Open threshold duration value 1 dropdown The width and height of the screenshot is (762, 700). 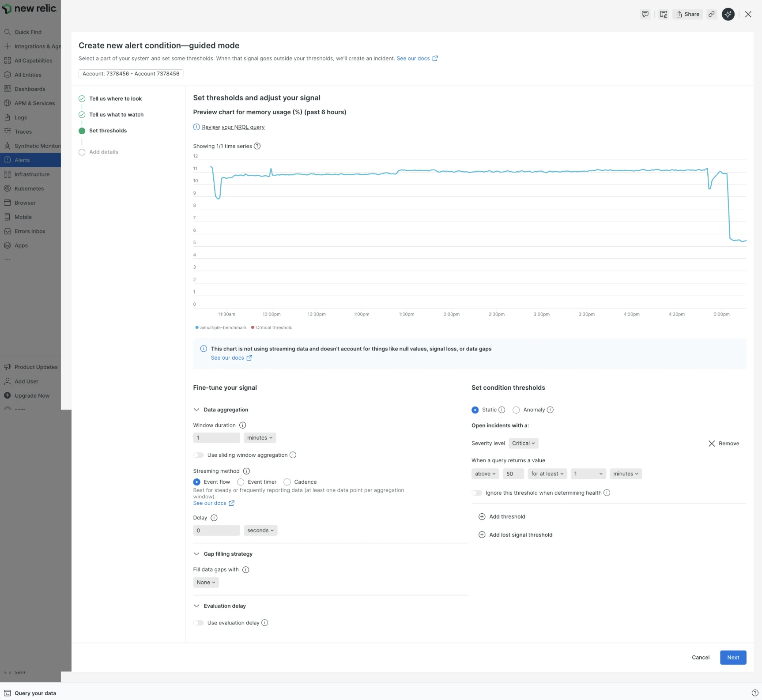(588, 474)
